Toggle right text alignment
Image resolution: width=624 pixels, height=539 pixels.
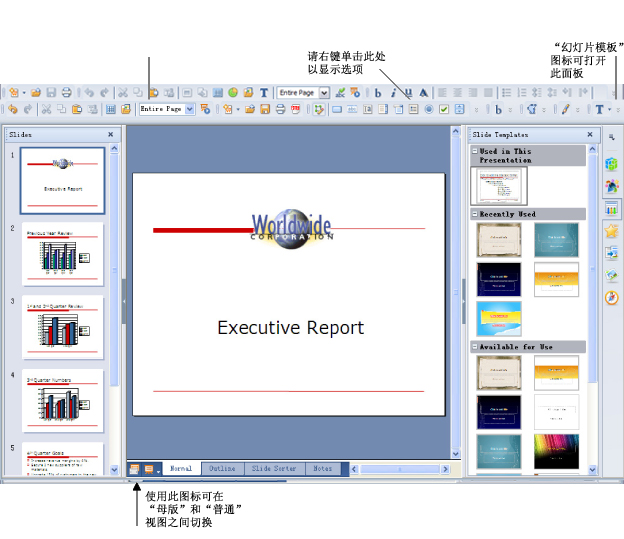click(x=473, y=93)
